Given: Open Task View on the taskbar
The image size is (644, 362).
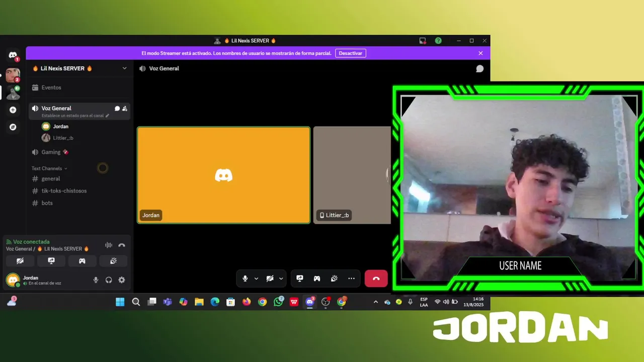Looking at the screenshot, I should point(152,302).
